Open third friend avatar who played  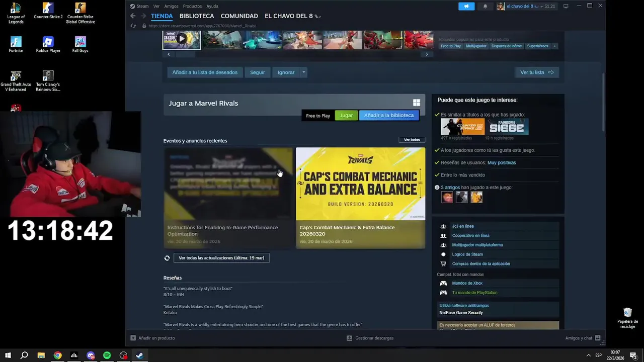[476, 197]
